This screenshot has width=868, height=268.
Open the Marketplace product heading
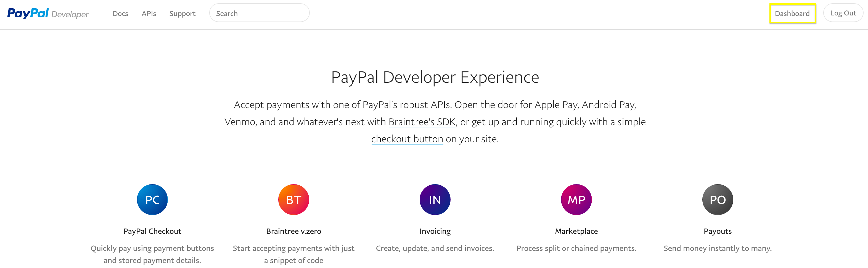576,231
